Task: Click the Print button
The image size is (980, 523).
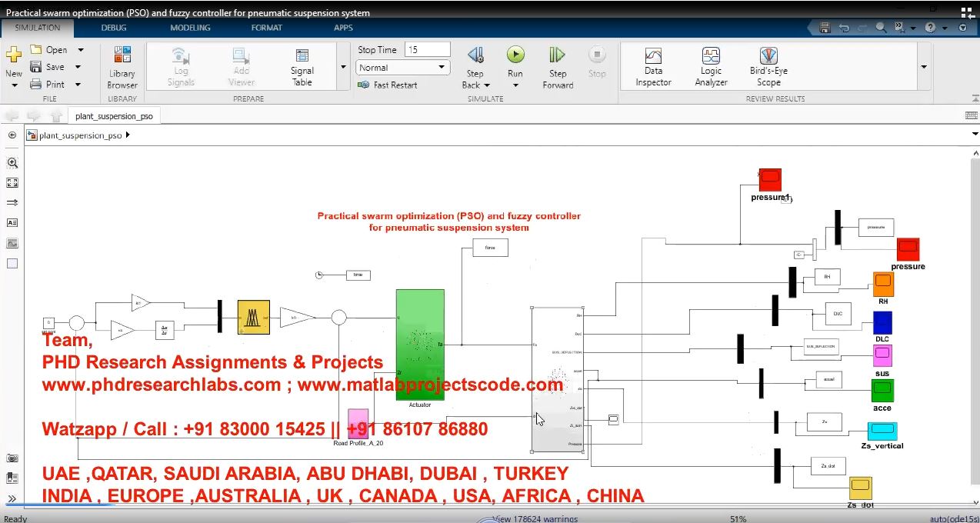Action: pos(48,85)
